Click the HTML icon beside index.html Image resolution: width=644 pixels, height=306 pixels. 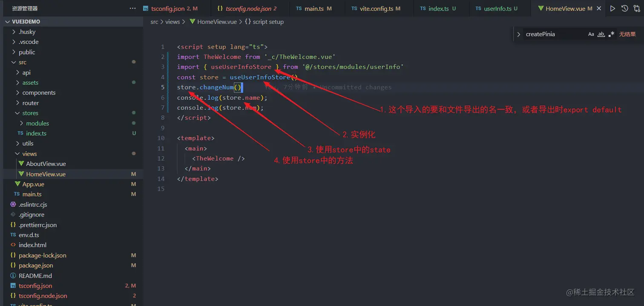(13, 245)
